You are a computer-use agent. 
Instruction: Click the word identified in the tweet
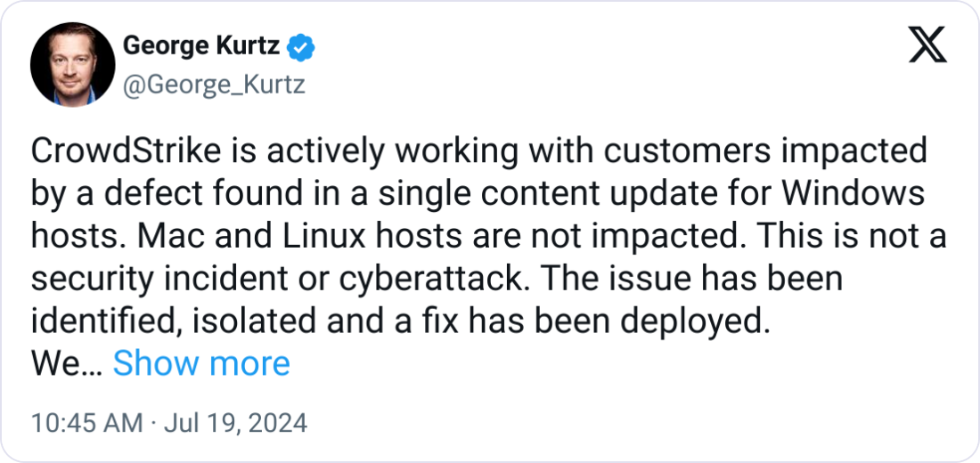coord(107,321)
